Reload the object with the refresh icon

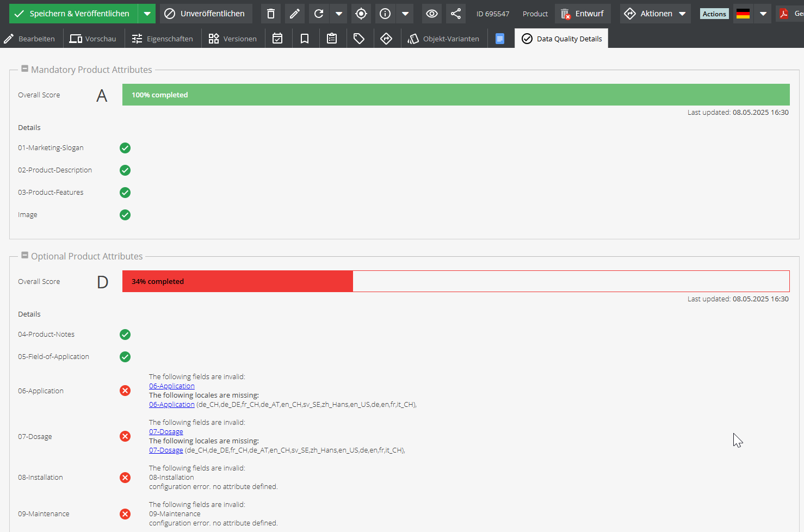coord(319,14)
